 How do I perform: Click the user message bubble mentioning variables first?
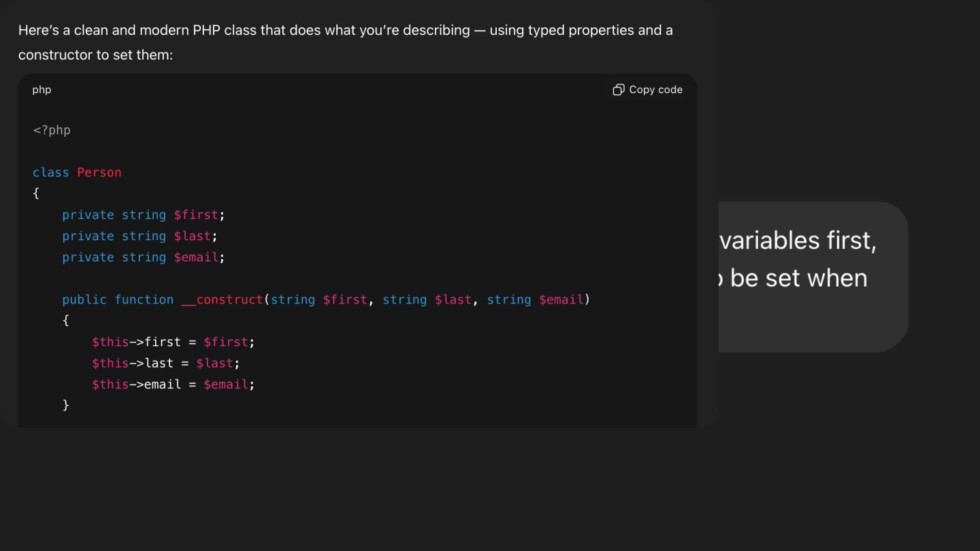click(x=813, y=277)
